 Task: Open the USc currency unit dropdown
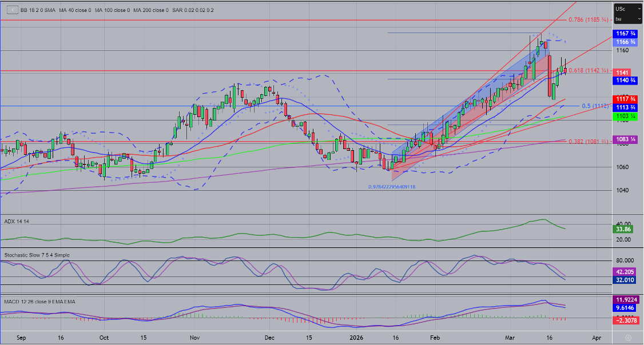coord(626,9)
